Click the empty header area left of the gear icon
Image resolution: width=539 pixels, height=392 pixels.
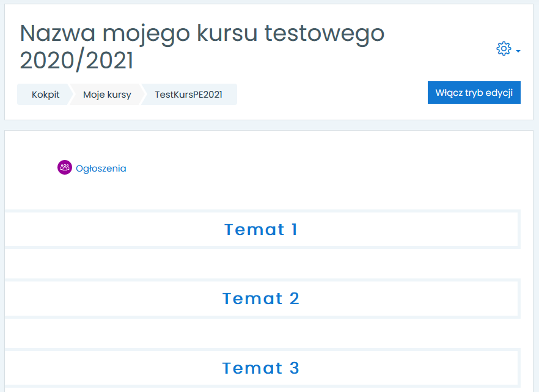pyautogui.click(x=440, y=49)
